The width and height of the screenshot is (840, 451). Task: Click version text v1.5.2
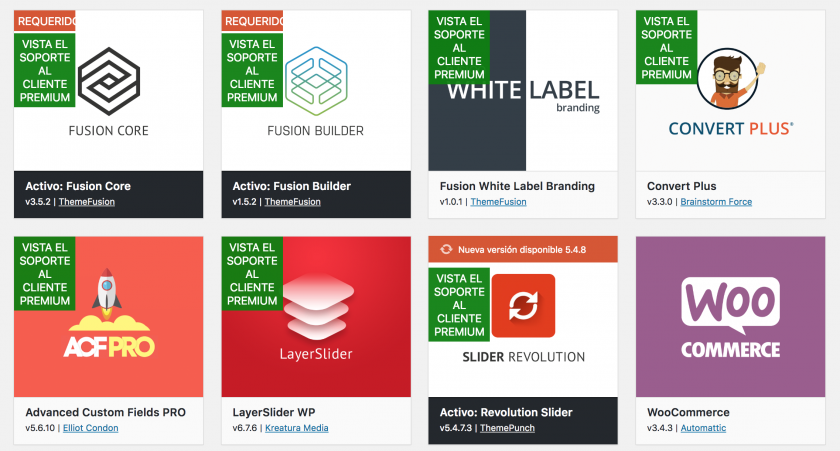(x=244, y=202)
